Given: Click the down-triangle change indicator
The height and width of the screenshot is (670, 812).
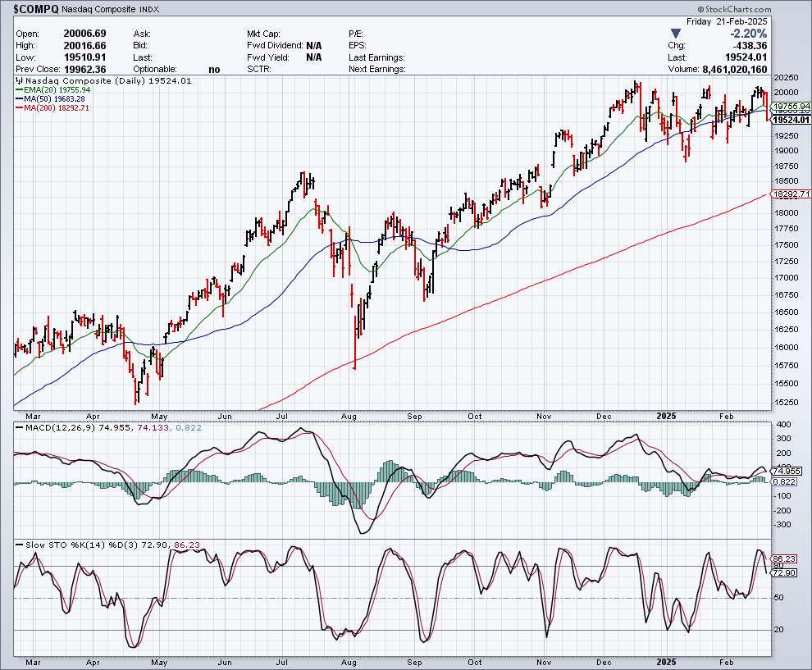Looking at the screenshot, I should click(x=675, y=34).
